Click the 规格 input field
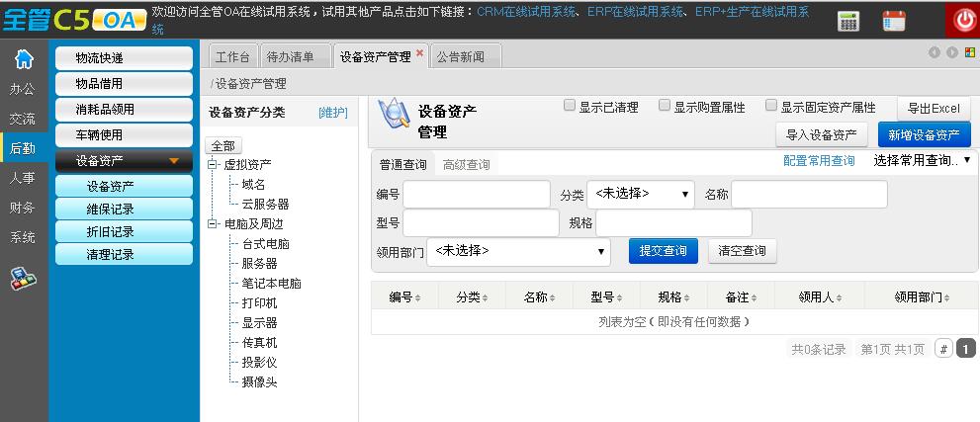Image resolution: width=980 pixels, height=422 pixels. (673, 223)
